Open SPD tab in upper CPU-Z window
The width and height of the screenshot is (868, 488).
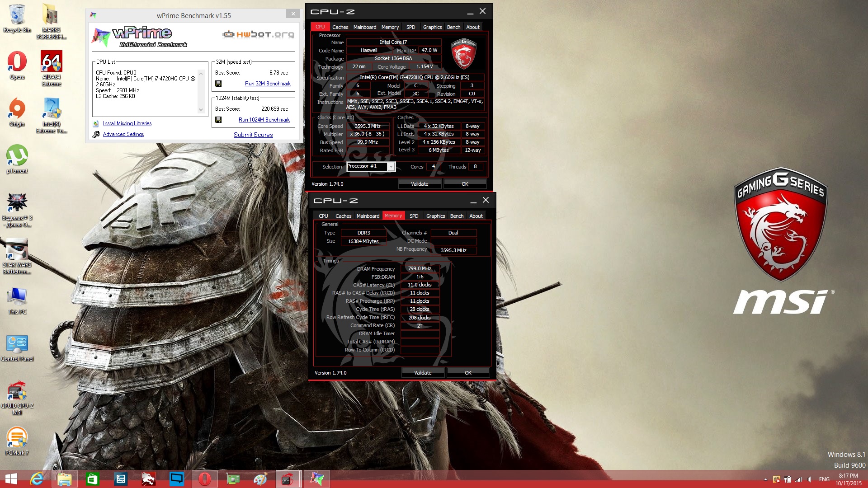click(x=410, y=27)
